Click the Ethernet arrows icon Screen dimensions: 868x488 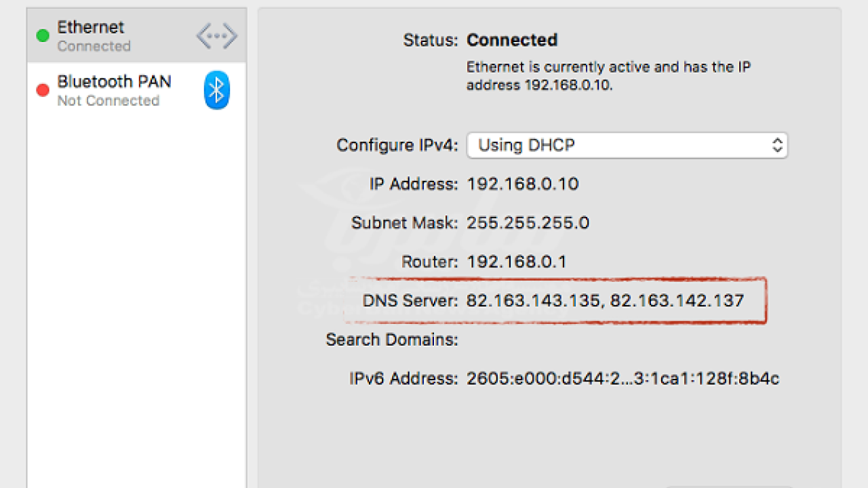click(x=216, y=36)
